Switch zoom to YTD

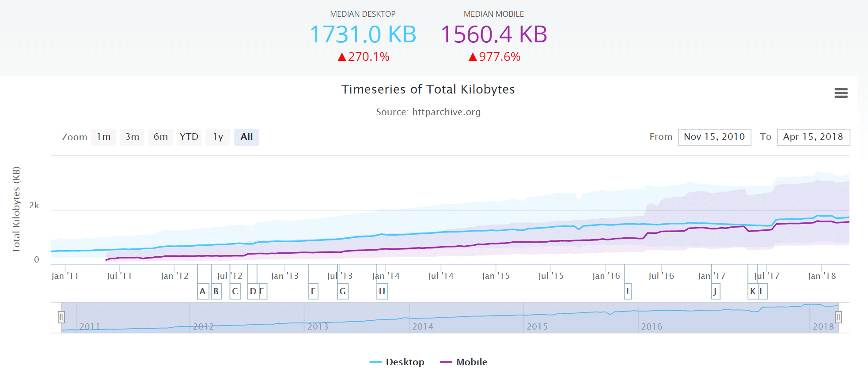(x=189, y=137)
